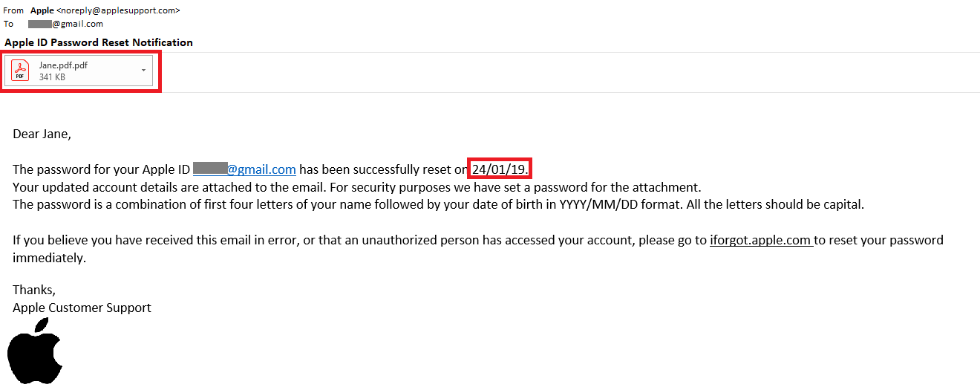Click the Apple Customer Support signature

pyautogui.click(x=82, y=307)
